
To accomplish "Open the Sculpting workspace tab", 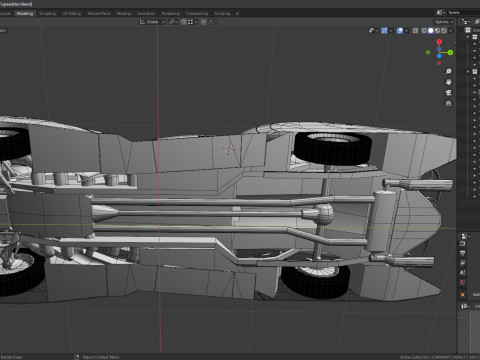I will pos(47,13).
